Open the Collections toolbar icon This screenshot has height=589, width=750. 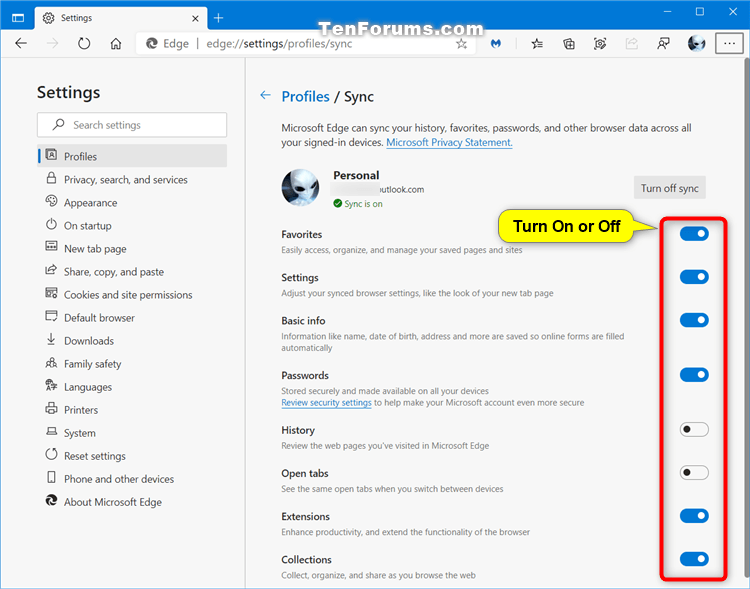pos(569,44)
